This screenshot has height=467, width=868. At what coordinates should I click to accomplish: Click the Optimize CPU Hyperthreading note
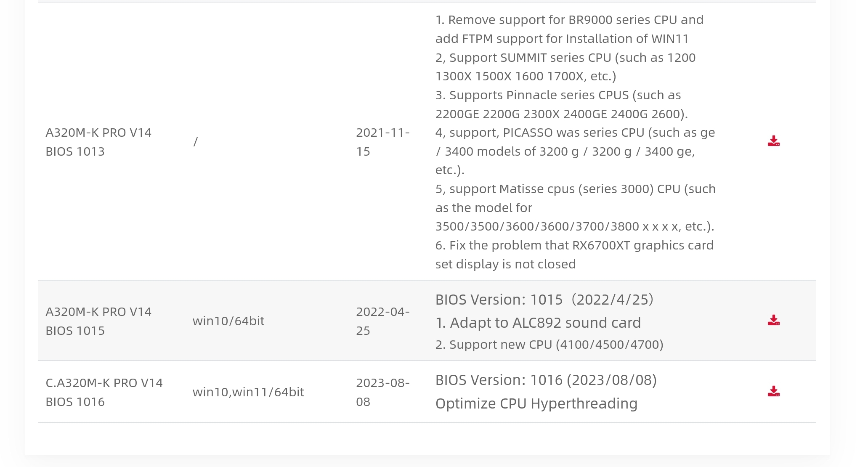(536, 403)
